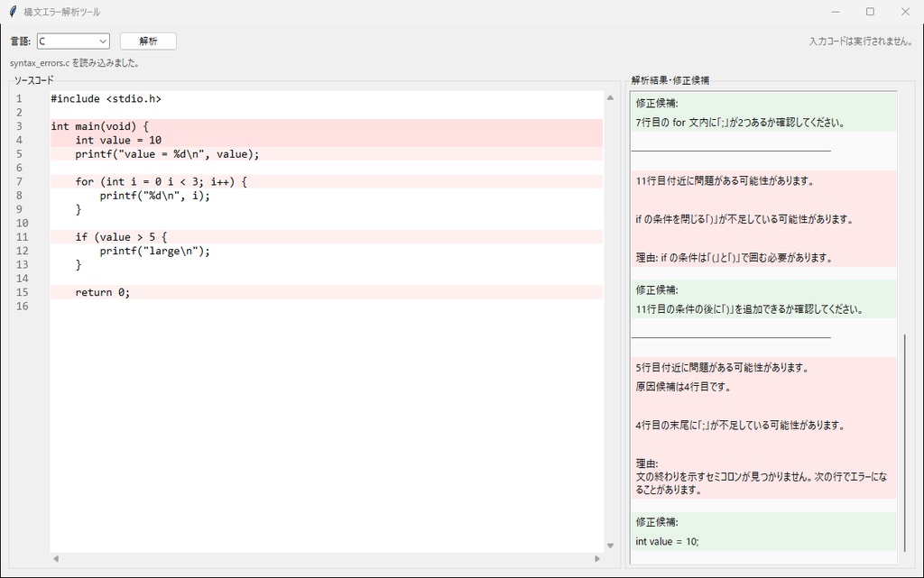Click the 解析 analyze button
This screenshot has width=924, height=578.
[148, 41]
